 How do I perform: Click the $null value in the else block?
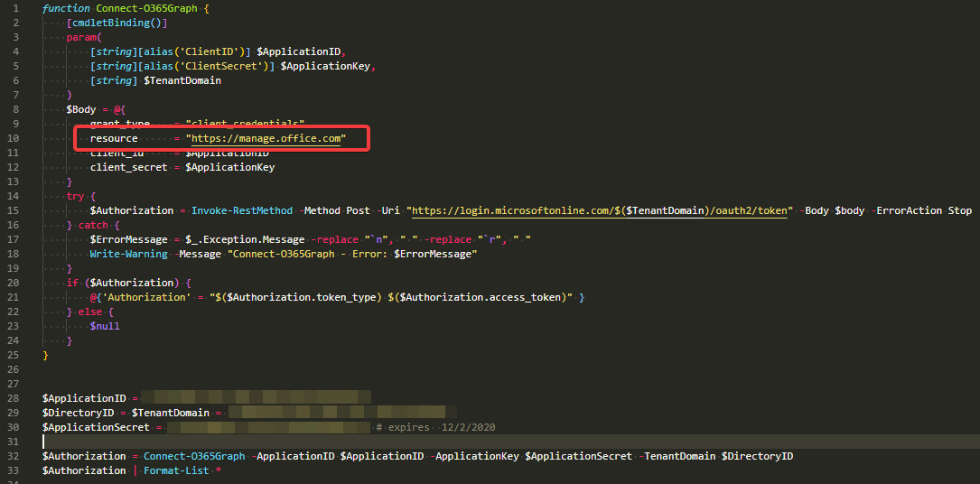click(105, 326)
